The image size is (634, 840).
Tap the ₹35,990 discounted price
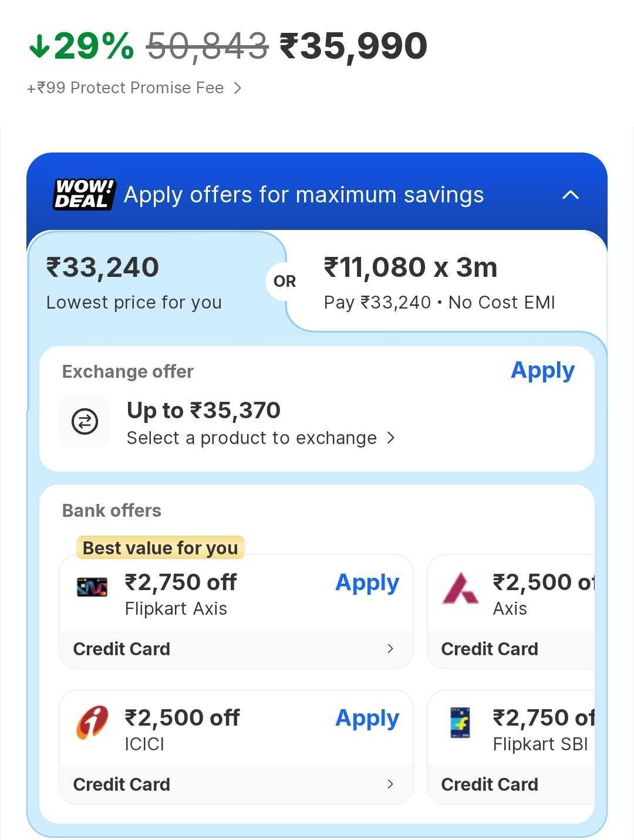coord(353,46)
